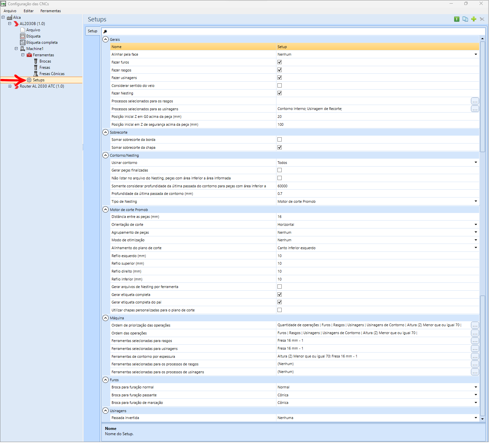
Task: Select the Setups item in tree
Action: point(39,80)
